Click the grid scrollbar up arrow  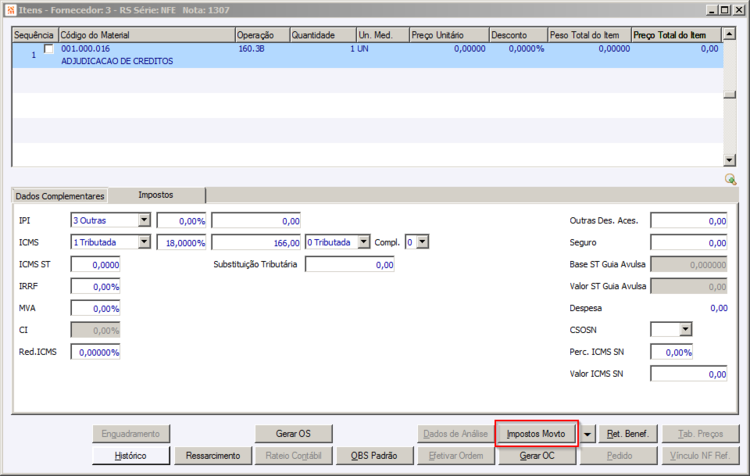tap(729, 34)
